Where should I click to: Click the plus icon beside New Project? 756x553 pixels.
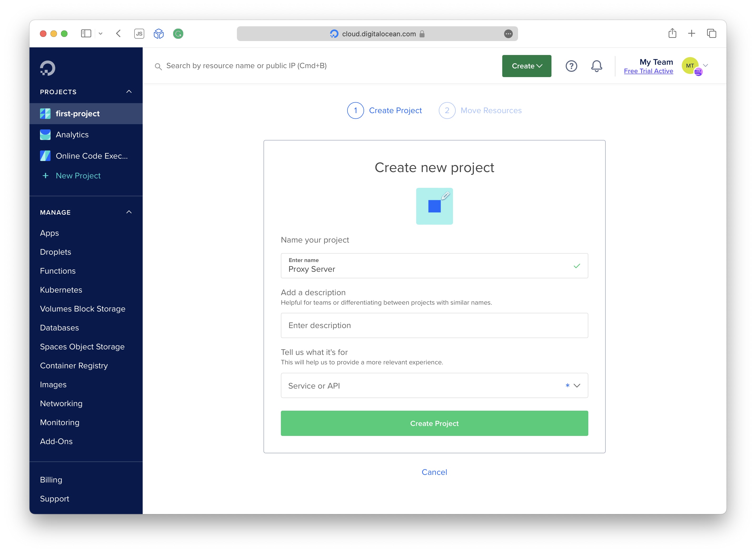pyautogui.click(x=45, y=176)
